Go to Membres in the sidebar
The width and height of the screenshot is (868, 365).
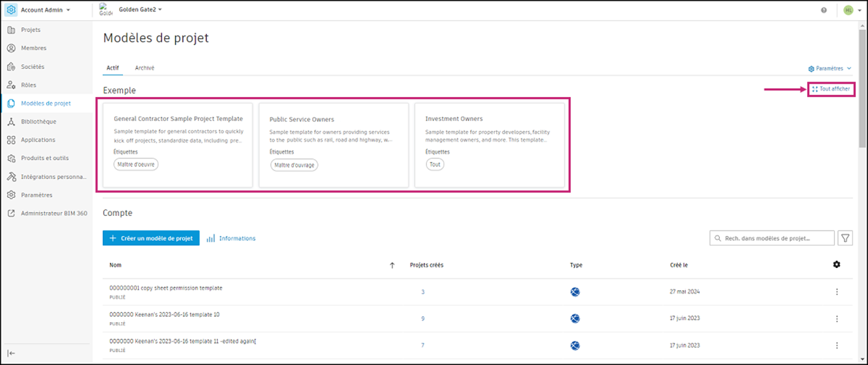[x=33, y=48]
